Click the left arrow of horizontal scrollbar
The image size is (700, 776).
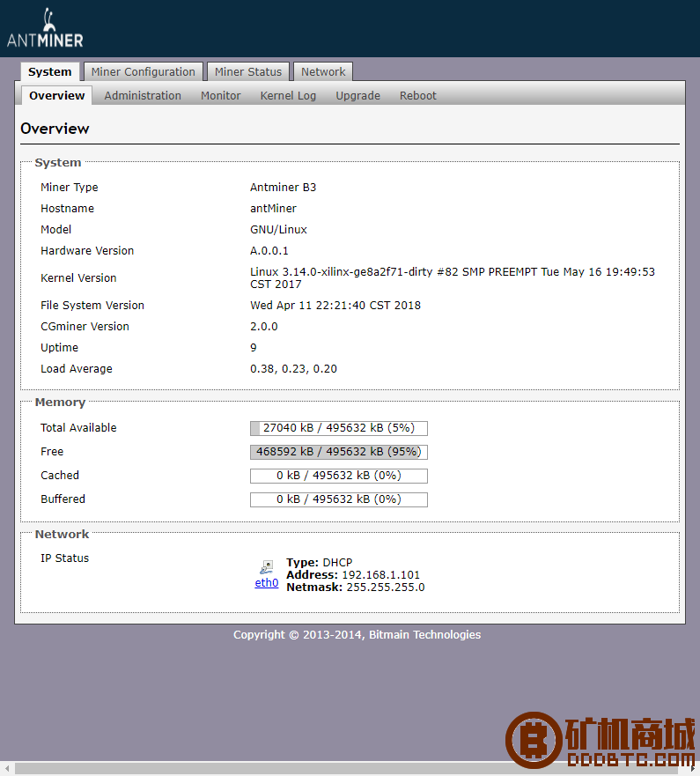pos(7,769)
